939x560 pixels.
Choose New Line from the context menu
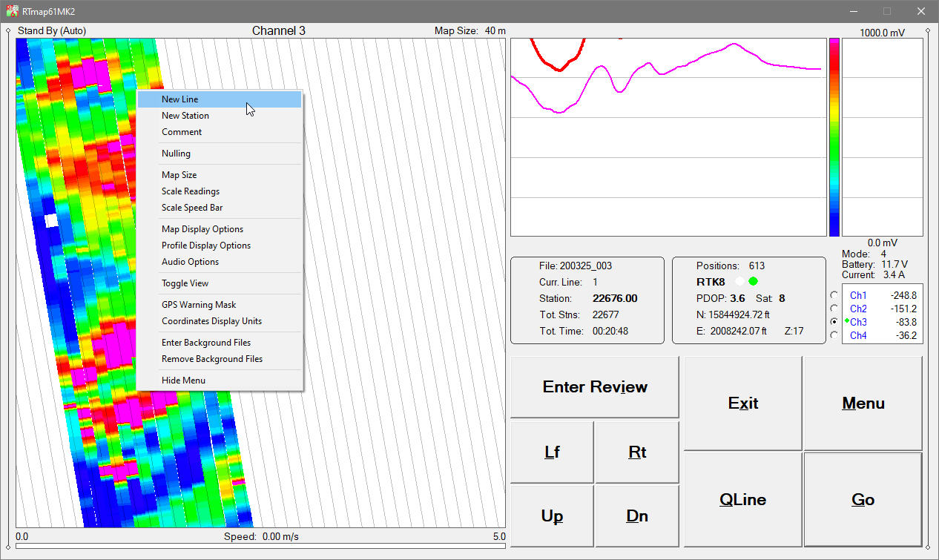220,99
